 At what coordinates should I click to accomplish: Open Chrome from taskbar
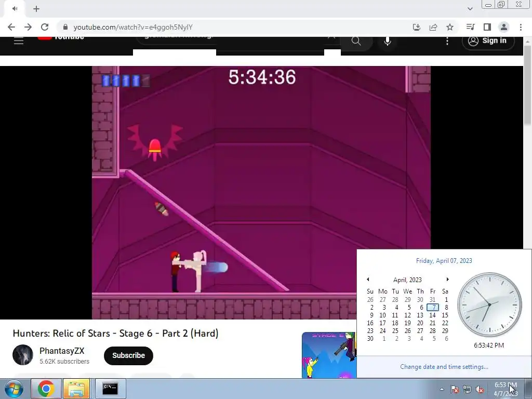point(46,389)
